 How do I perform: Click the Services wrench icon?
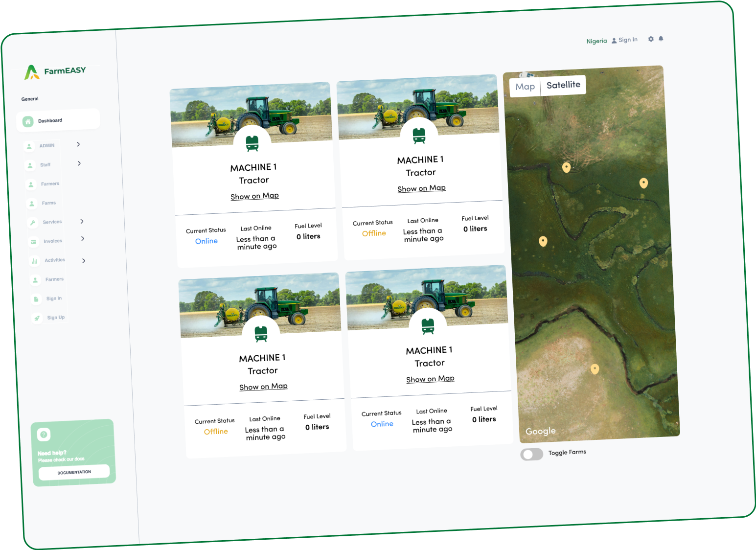coord(33,223)
